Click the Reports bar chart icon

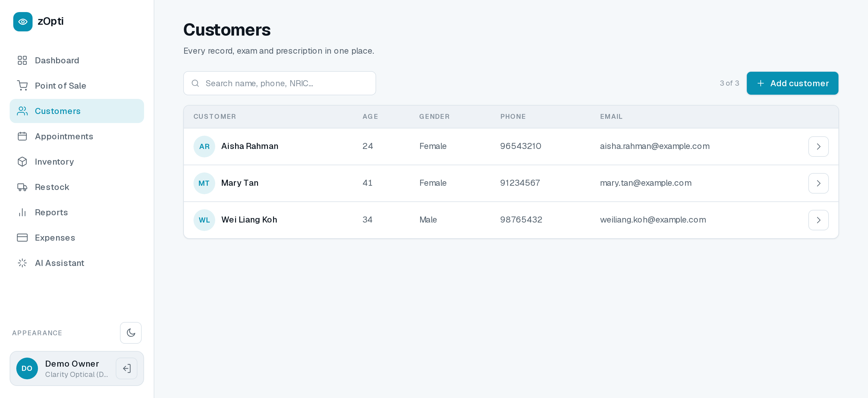click(22, 212)
